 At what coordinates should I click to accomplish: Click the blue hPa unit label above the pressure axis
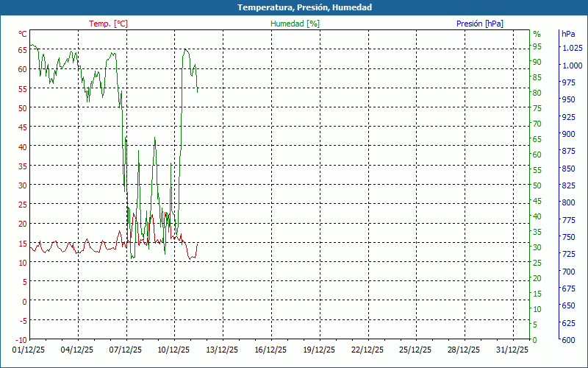[x=568, y=34]
